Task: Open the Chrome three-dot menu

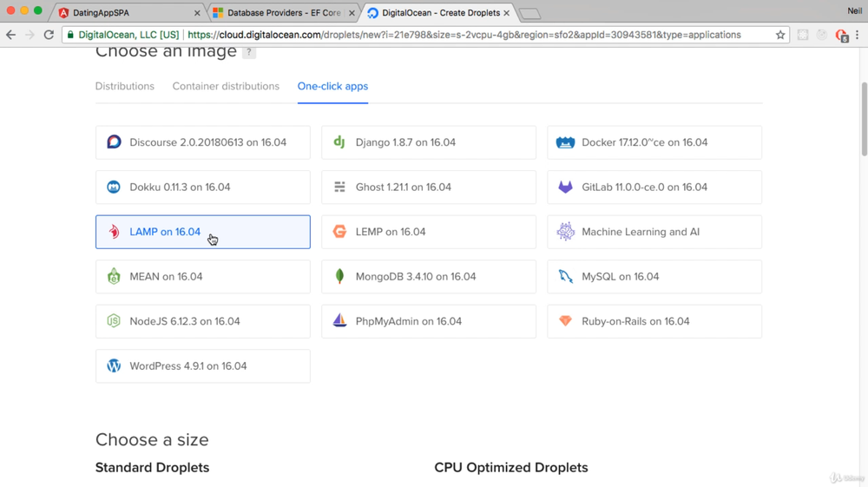Action: click(858, 35)
